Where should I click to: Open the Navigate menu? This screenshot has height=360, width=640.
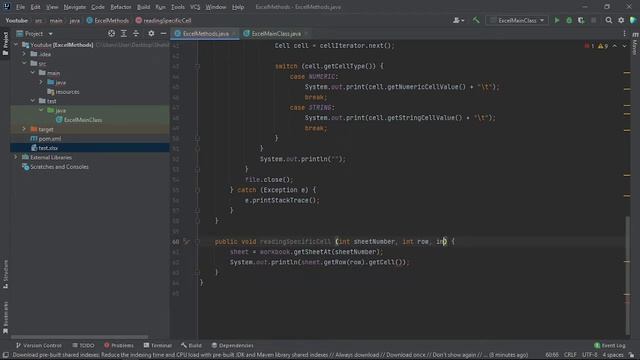point(74,7)
